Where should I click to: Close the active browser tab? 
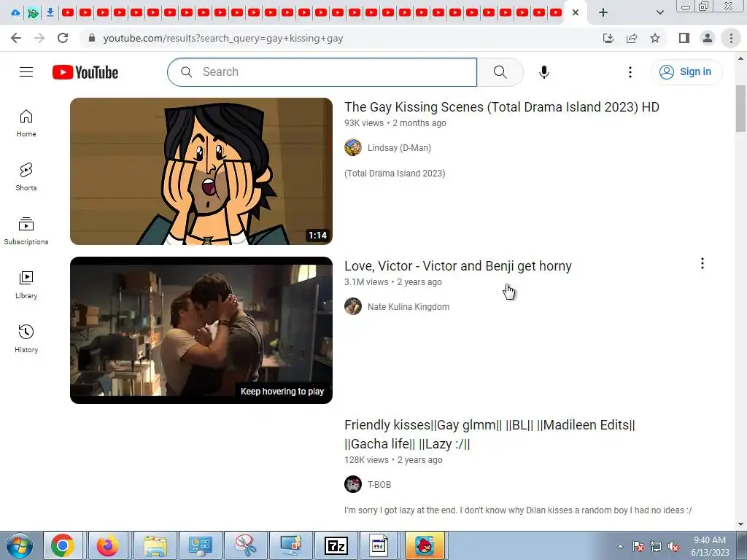(576, 12)
